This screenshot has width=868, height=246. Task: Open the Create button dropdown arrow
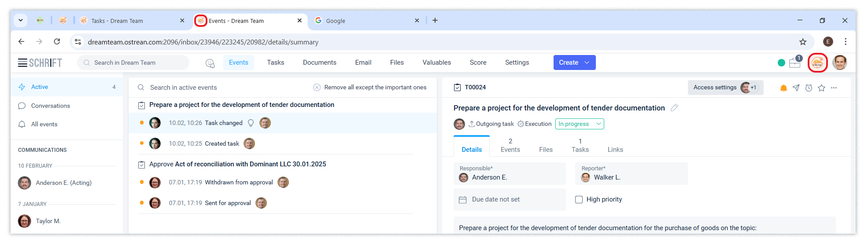pos(587,62)
